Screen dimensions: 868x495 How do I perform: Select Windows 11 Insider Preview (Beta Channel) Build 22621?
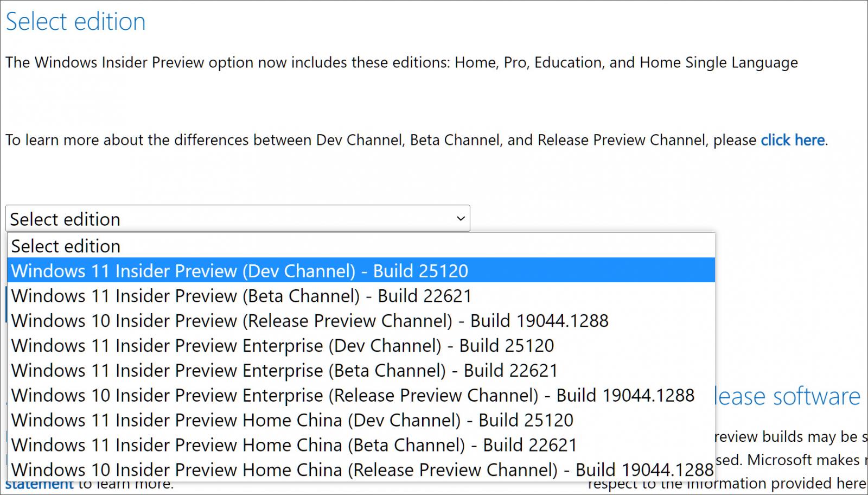click(361, 295)
